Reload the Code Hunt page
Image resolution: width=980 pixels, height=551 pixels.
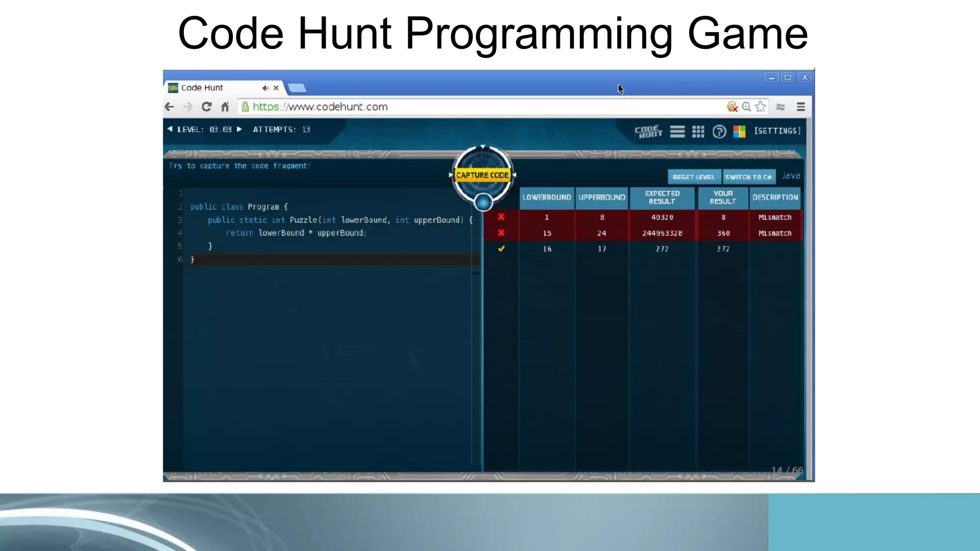pos(206,107)
